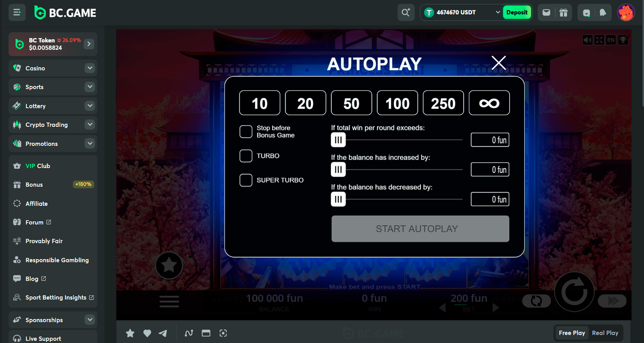644x343 pixels.
Task: Switch to Free Play mode
Action: pos(572,333)
